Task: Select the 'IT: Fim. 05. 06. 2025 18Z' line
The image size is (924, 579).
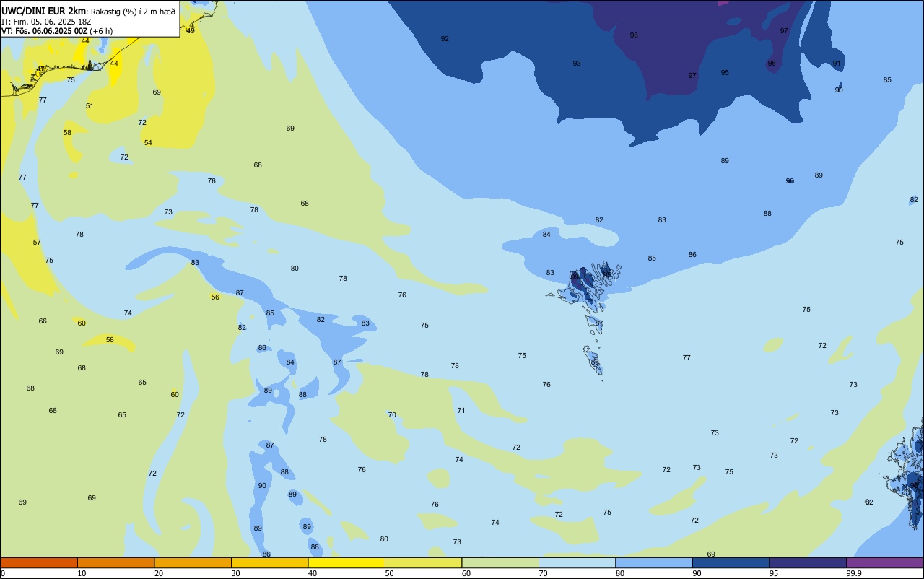Action: coord(46,22)
